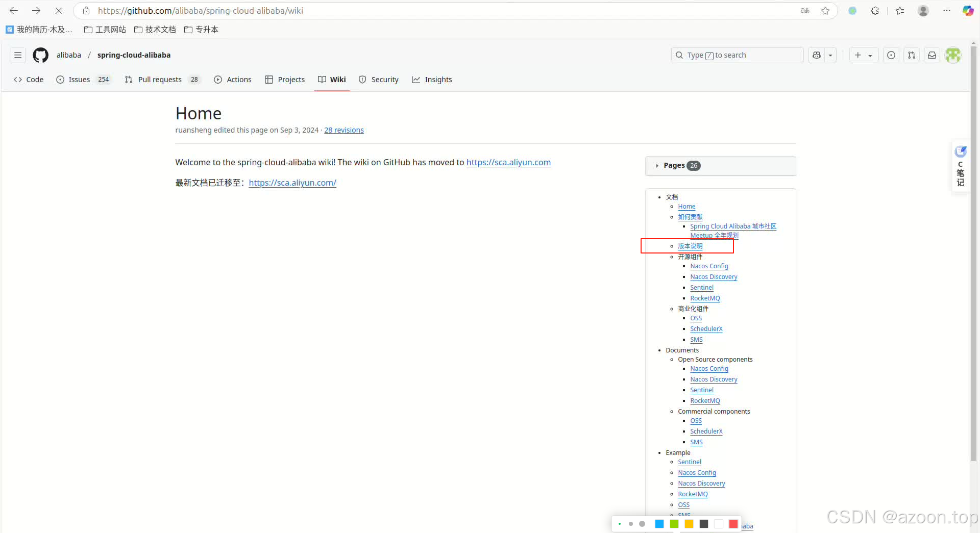The height and width of the screenshot is (533, 980).
Task: Open the 28 revisions link
Action: [x=344, y=130]
